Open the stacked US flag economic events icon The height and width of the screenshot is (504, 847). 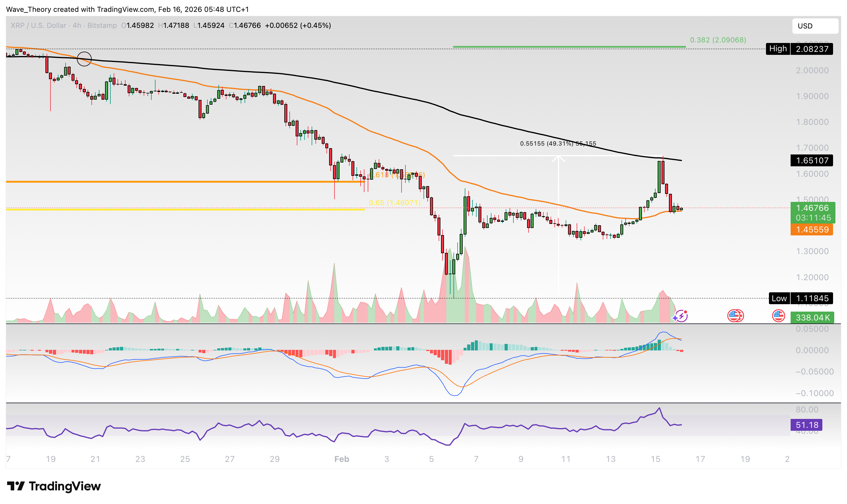tap(735, 316)
